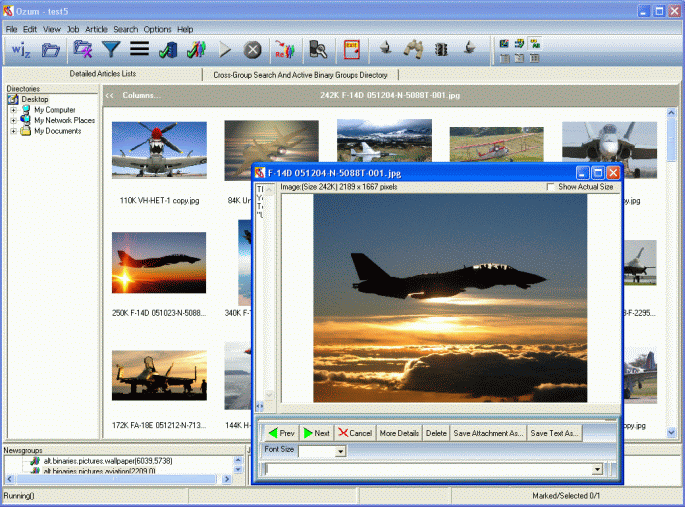Click the open folder toolbar icon
685x507 pixels.
click(x=50, y=49)
